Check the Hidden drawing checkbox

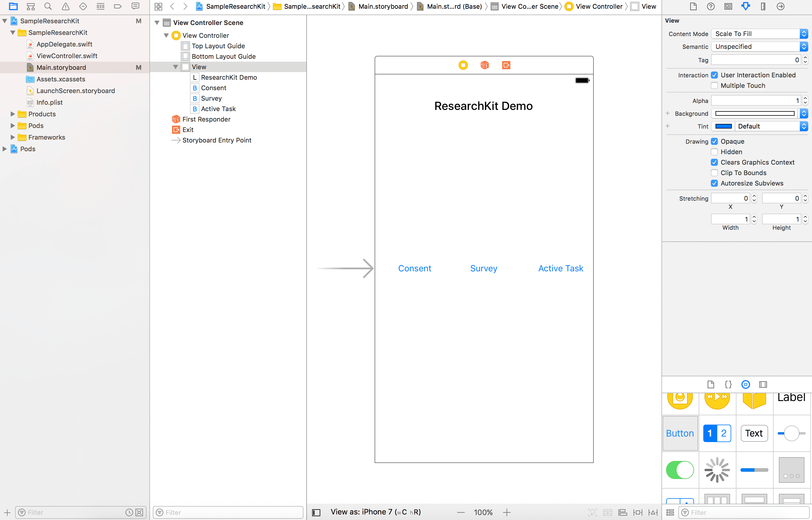point(714,152)
